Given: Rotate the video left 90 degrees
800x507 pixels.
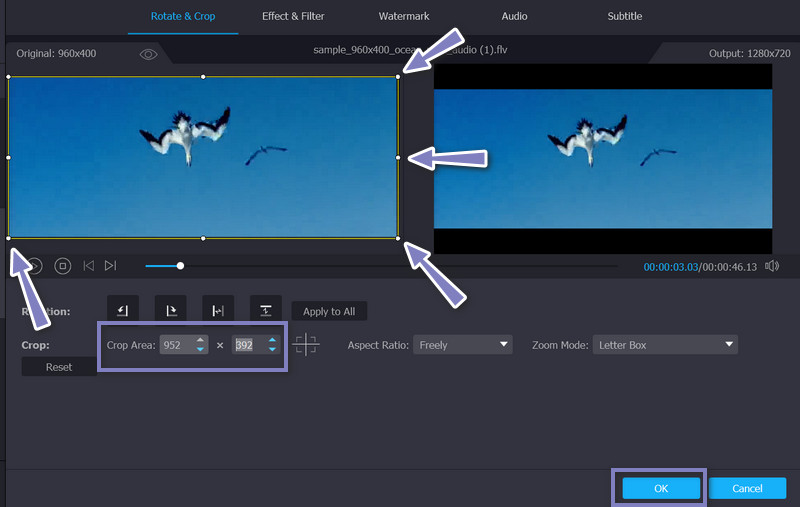Looking at the screenshot, I should pos(123,311).
